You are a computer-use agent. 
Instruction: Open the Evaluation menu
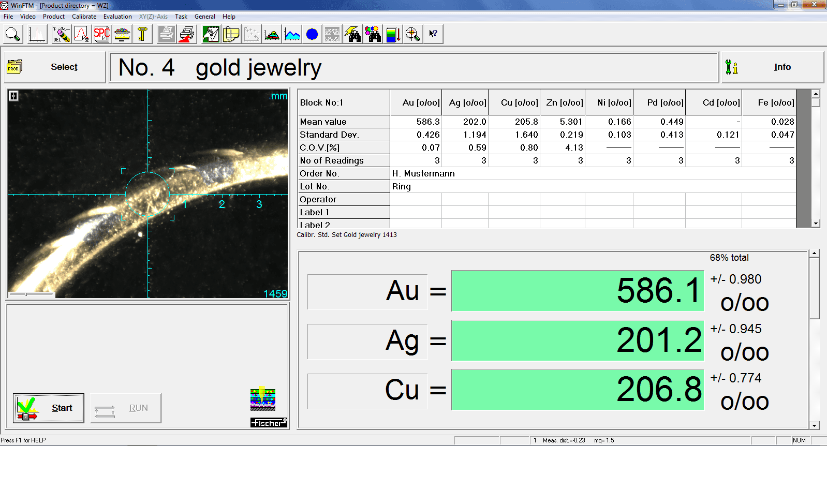click(x=117, y=17)
